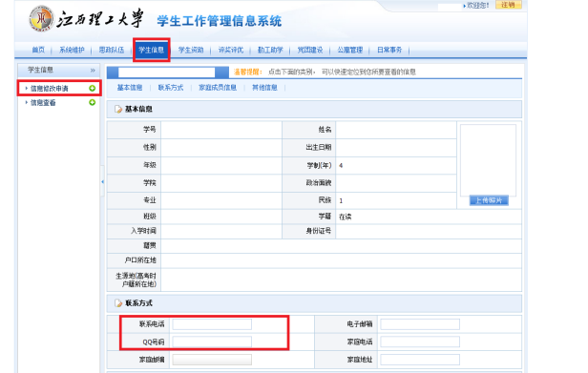
Task: Click the 学制(年) value 4
Action: (x=341, y=165)
